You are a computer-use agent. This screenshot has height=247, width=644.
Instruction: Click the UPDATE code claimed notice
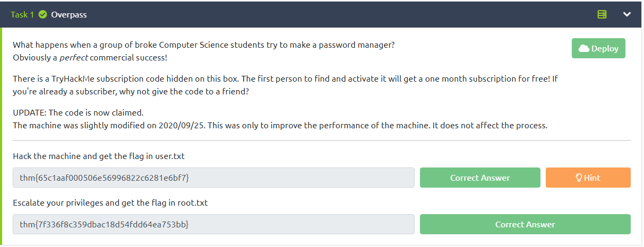click(78, 113)
